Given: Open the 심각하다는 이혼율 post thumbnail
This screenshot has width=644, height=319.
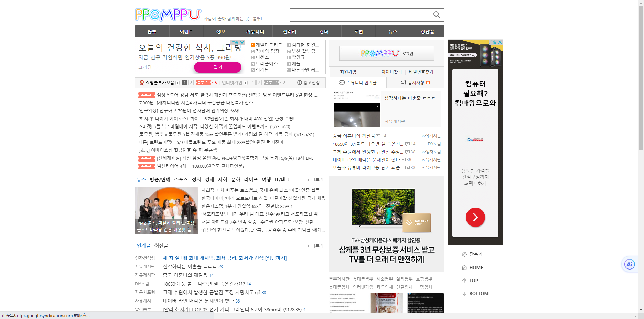Looking at the screenshot, I should (x=357, y=109).
